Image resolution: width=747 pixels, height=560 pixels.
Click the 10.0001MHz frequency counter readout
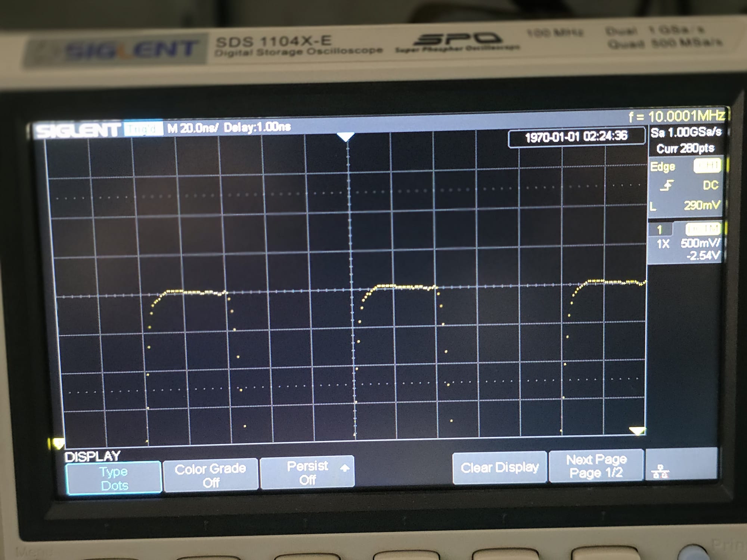[x=678, y=117]
